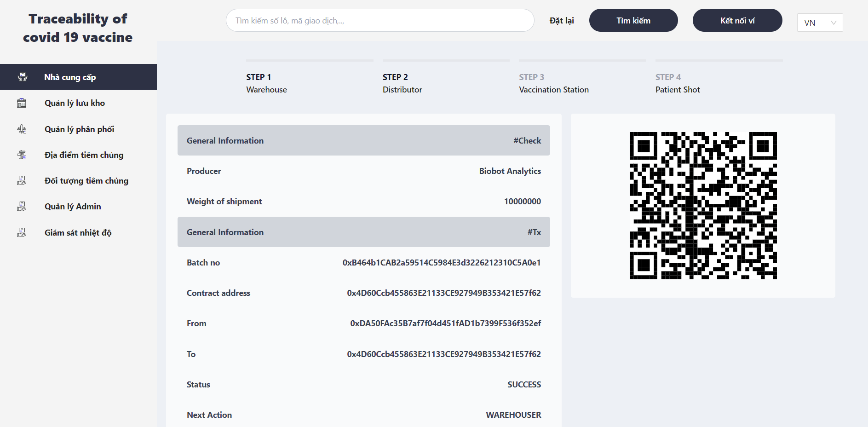Screen dimensions: 868x427
Task: Open Quản lý Admin page
Action: (78, 207)
